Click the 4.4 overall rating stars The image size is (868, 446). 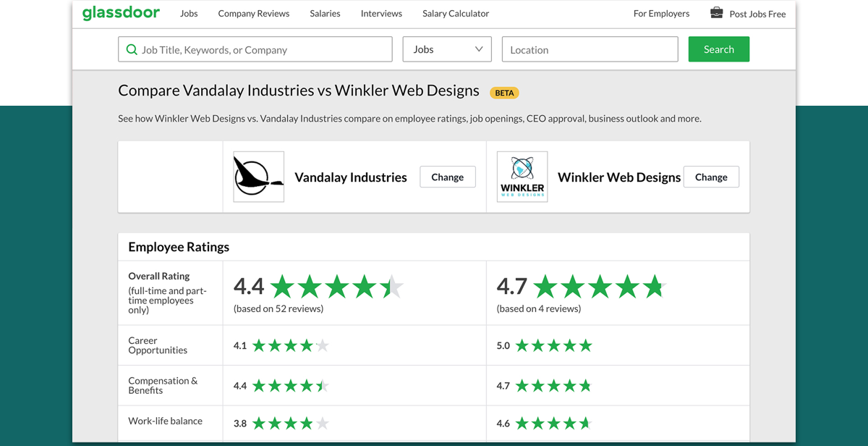[x=337, y=287]
